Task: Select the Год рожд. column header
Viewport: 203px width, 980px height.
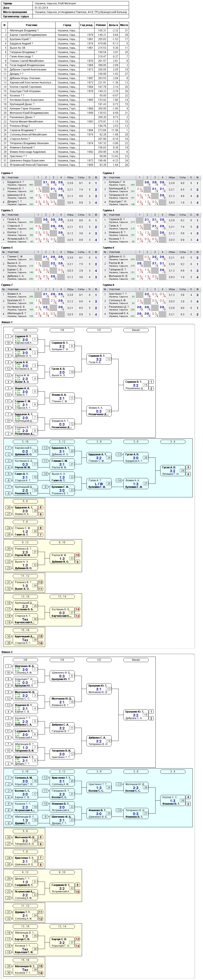Action: [x=87, y=25]
